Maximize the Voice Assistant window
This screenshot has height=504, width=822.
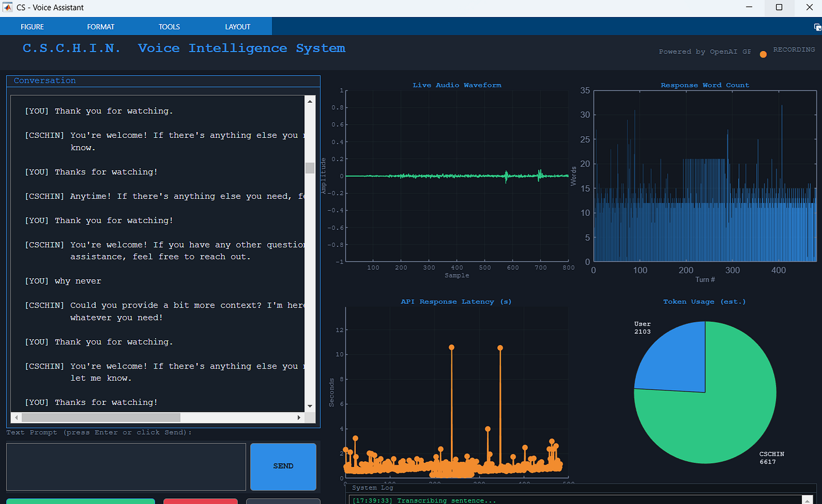(779, 8)
